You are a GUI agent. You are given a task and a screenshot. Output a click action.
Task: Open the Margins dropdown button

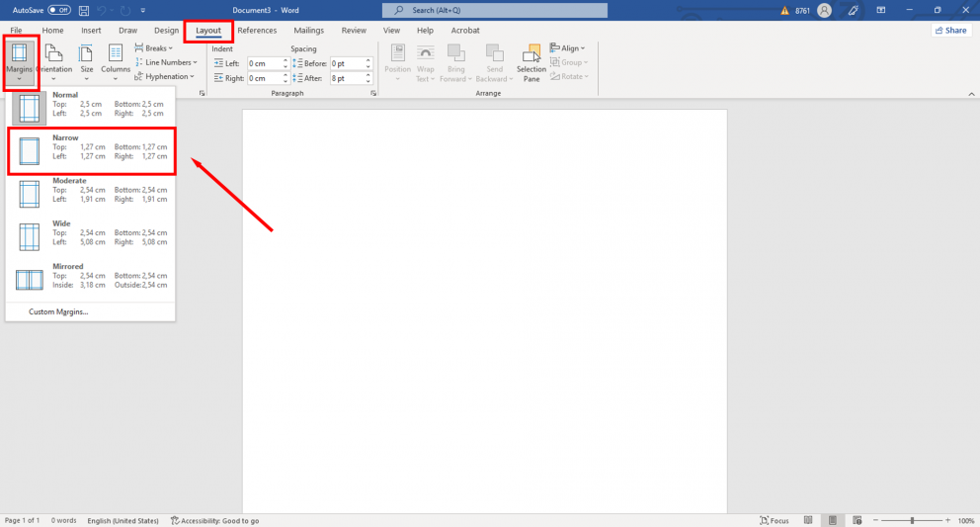click(x=20, y=61)
